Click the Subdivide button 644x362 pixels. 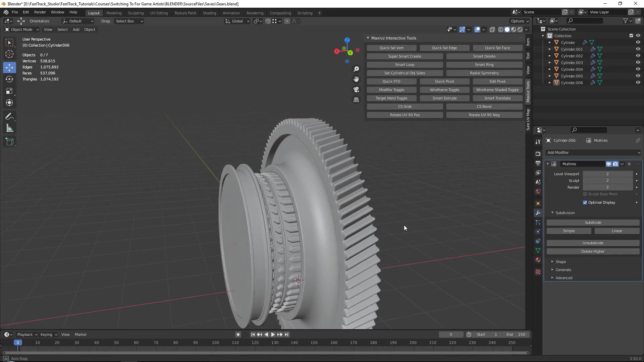(593, 223)
